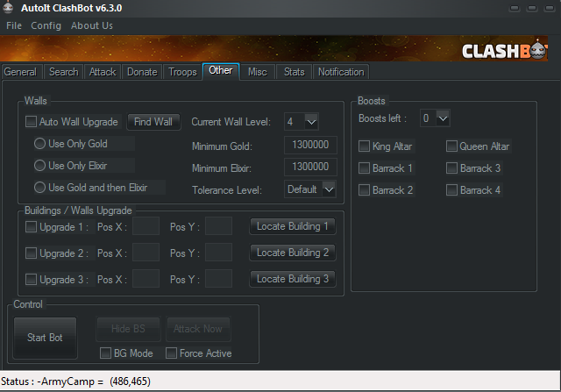Select Use Gold and then Elixir option
This screenshot has height=392, width=561.
(39, 187)
